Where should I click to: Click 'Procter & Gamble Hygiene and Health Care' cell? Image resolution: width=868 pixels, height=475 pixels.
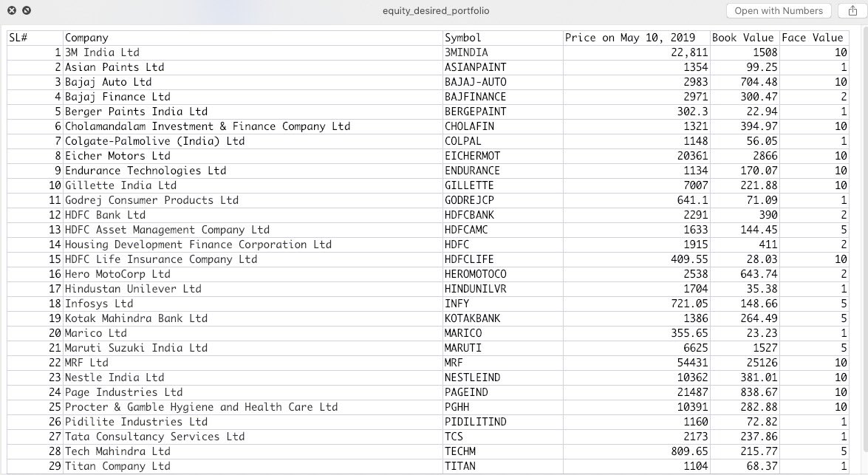pos(253,407)
